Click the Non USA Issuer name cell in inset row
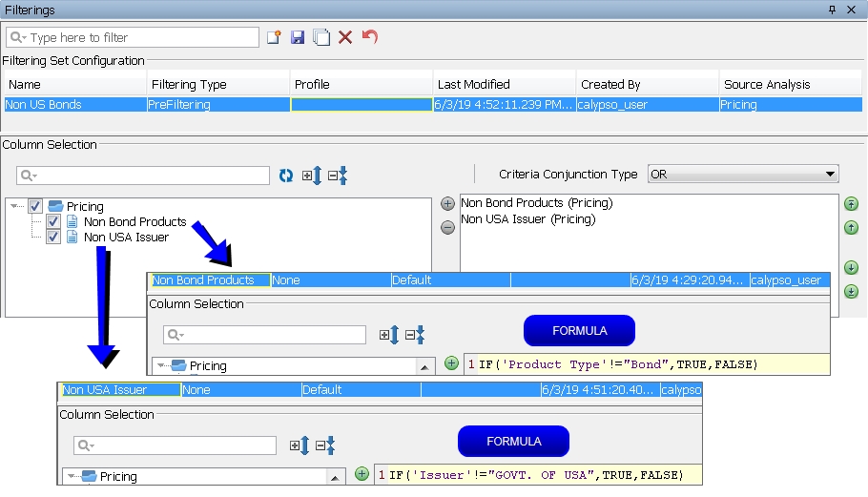The height and width of the screenshot is (497, 868). pos(121,389)
